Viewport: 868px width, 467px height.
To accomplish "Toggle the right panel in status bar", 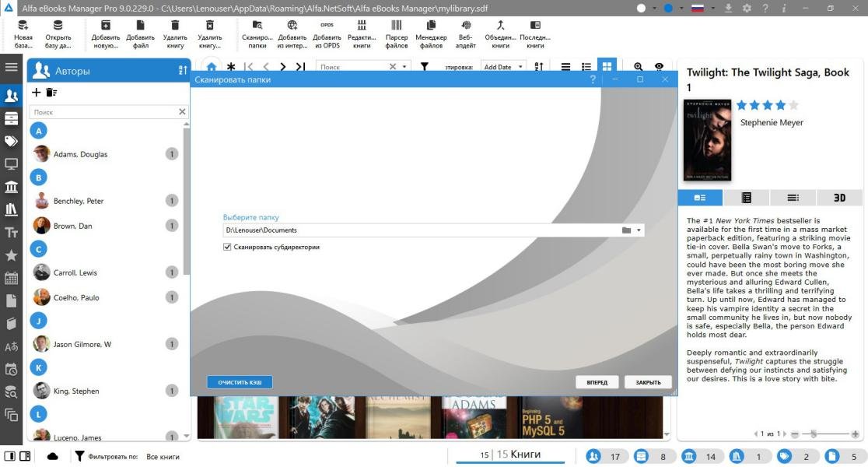I will 25,456.
